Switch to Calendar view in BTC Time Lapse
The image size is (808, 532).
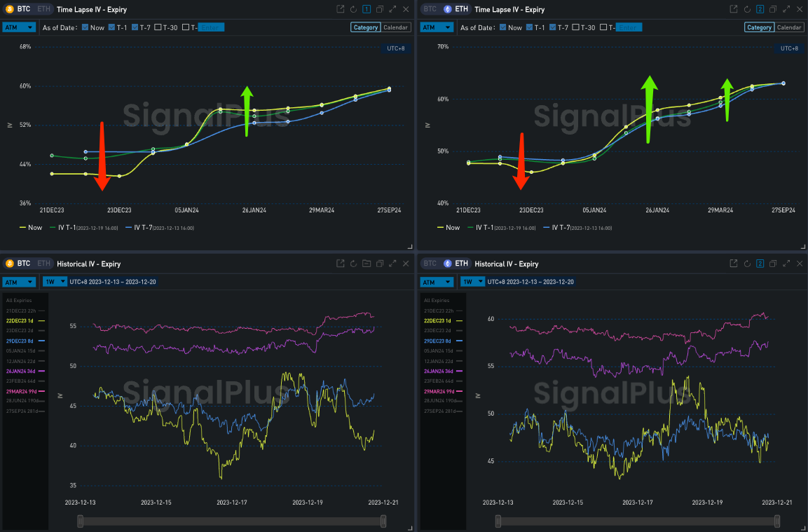(396, 27)
